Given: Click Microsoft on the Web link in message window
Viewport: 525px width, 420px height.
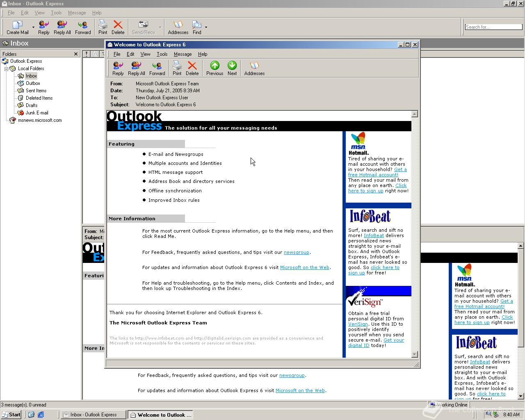Looking at the screenshot, I should click(x=305, y=267).
